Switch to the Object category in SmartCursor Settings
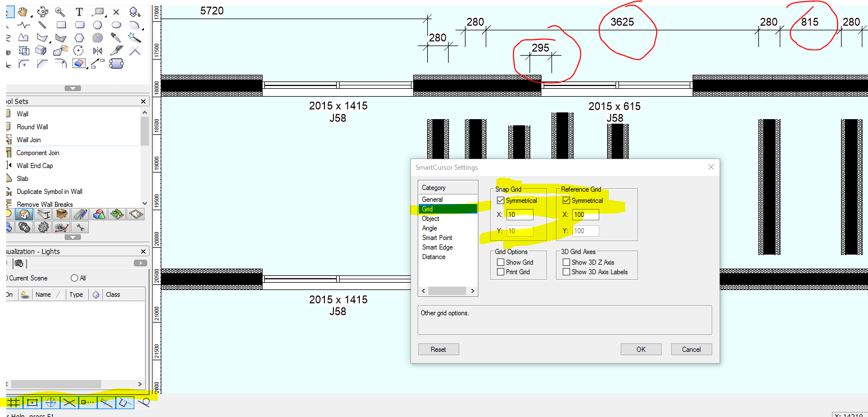Image resolution: width=868 pixels, height=417 pixels. (x=430, y=218)
